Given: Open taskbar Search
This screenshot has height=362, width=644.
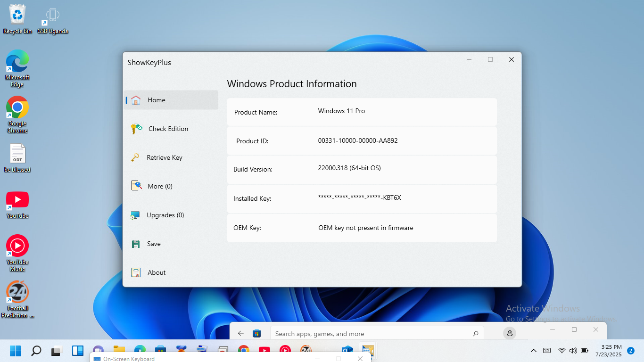Looking at the screenshot, I should coord(36,351).
